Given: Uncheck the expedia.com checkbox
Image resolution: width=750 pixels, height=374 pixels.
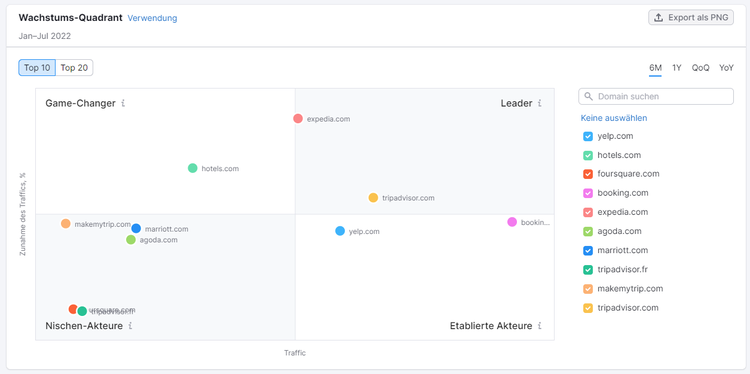Looking at the screenshot, I should [x=588, y=212].
